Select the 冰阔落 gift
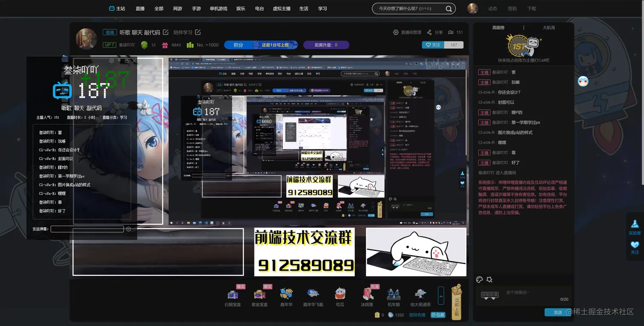 coord(367,297)
